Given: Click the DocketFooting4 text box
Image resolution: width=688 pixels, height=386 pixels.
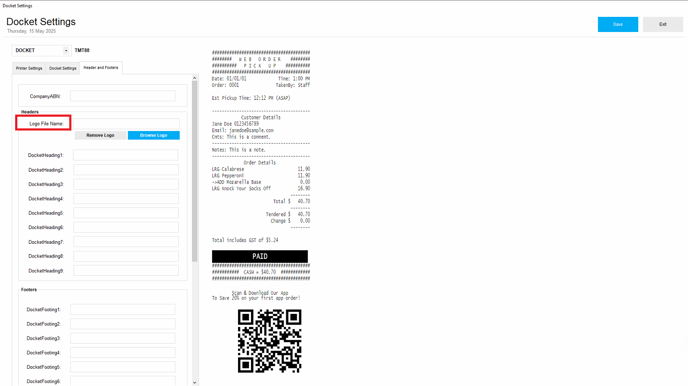Looking at the screenshot, I should tap(123, 353).
